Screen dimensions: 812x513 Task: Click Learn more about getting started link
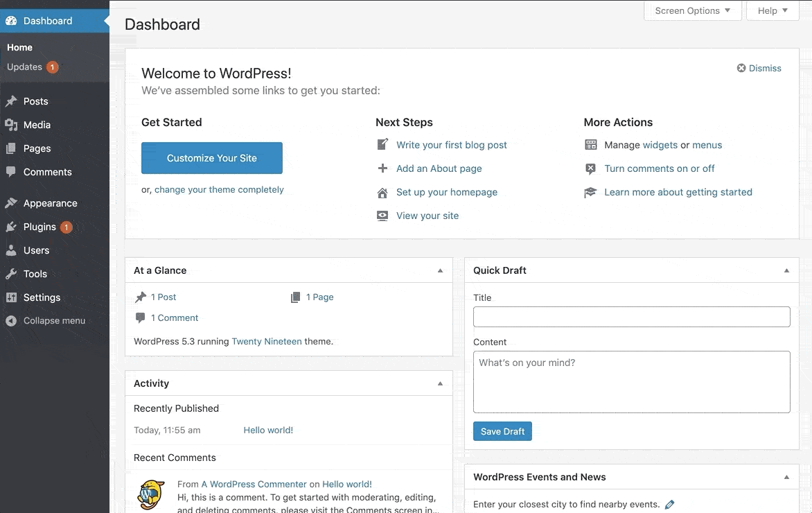678,192
